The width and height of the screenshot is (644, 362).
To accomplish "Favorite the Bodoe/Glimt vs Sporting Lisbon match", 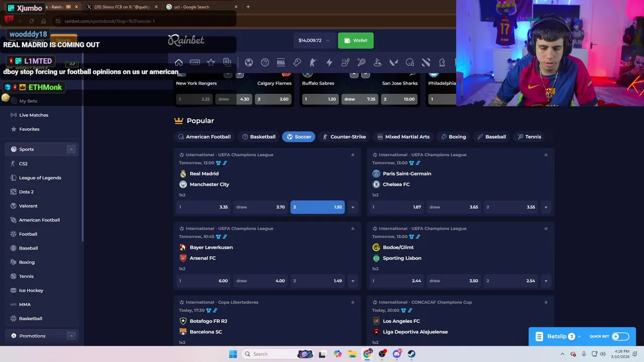I will tap(546, 229).
